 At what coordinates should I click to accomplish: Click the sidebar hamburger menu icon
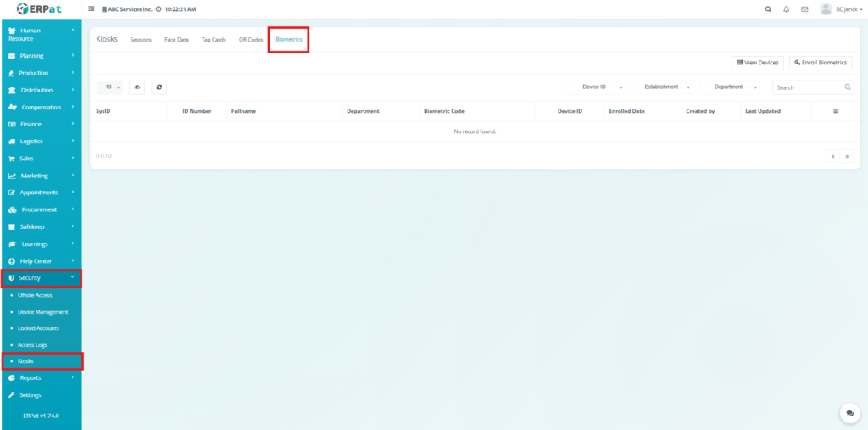[92, 9]
